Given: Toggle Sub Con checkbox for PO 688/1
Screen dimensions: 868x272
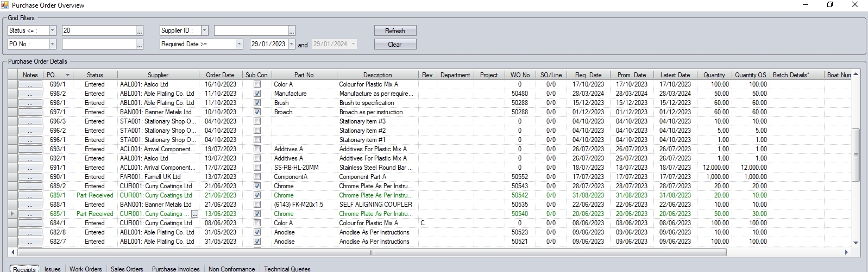Looking at the screenshot, I should 257,205.
